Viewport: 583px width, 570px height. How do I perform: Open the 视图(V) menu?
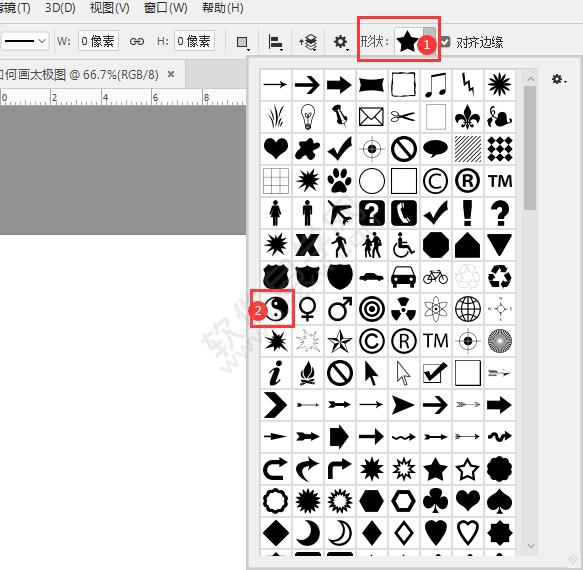(110, 8)
